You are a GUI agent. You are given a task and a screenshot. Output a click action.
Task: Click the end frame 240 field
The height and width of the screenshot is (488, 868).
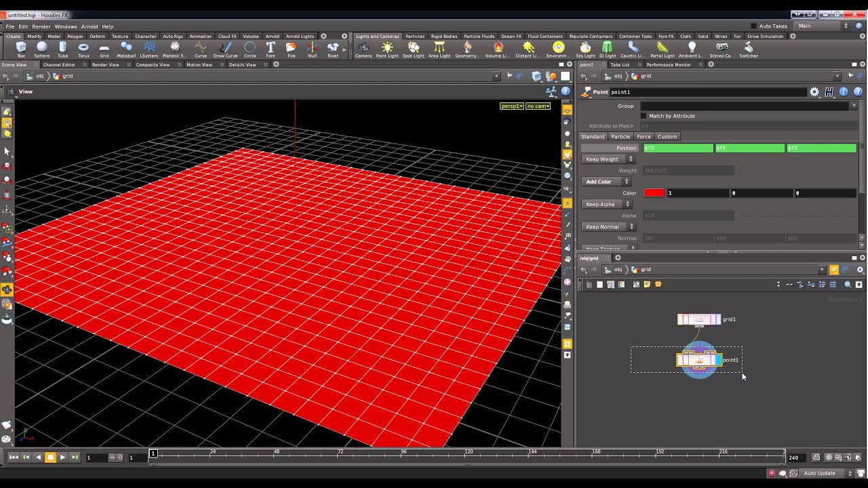(x=796, y=457)
